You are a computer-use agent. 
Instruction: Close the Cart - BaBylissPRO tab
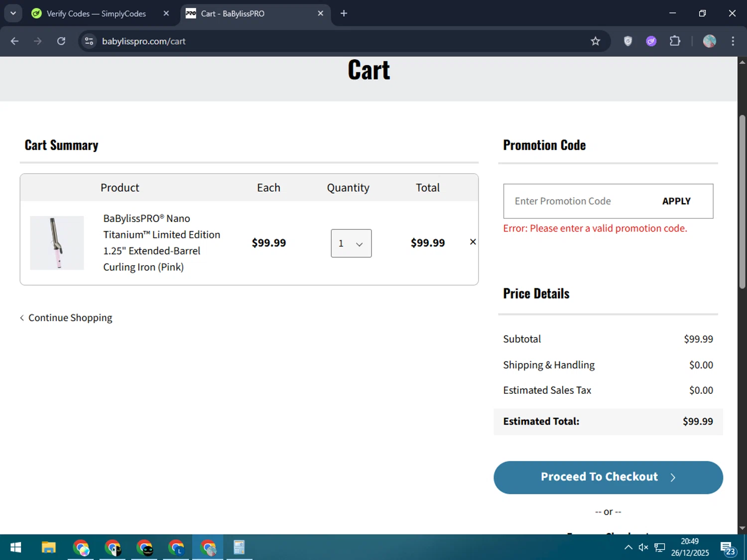(x=321, y=13)
